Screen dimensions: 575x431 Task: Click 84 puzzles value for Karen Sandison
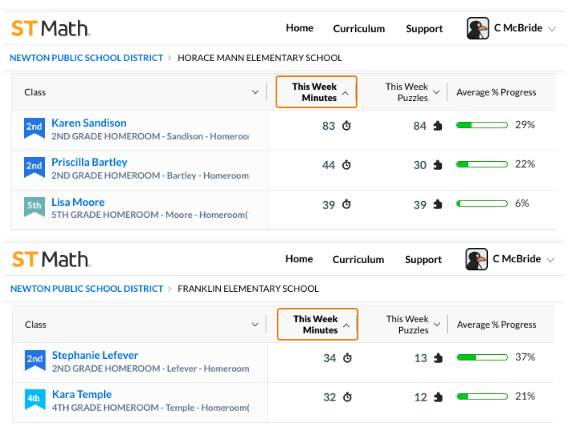420,126
